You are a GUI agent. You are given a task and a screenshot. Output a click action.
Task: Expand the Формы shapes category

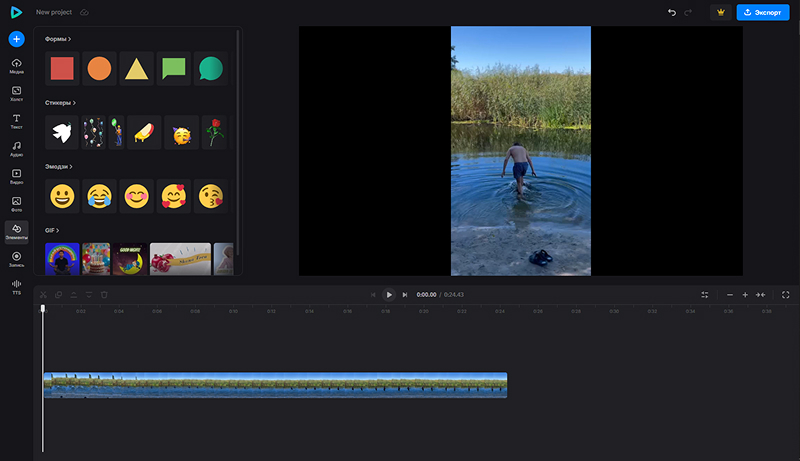pyautogui.click(x=58, y=39)
